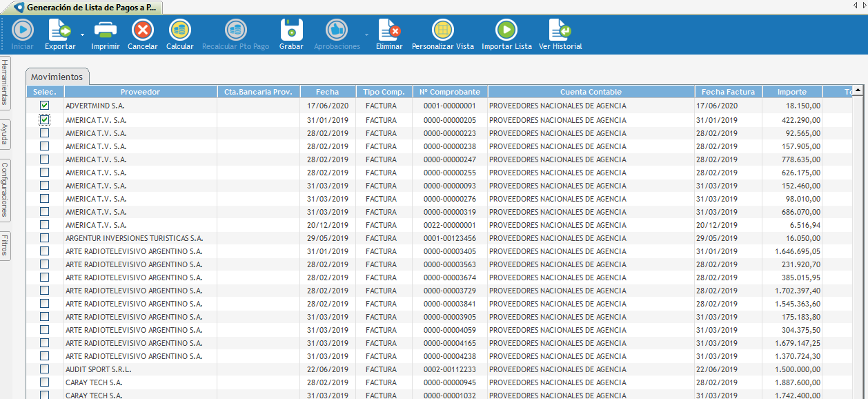Open the Filtros side tab
The image size is (868, 399).
pyautogui.click(x=6, y=246)
